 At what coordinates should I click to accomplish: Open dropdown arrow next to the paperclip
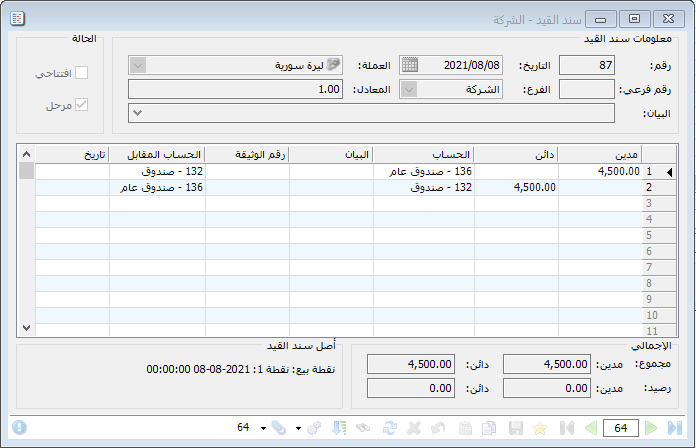[x=263, y=428]
